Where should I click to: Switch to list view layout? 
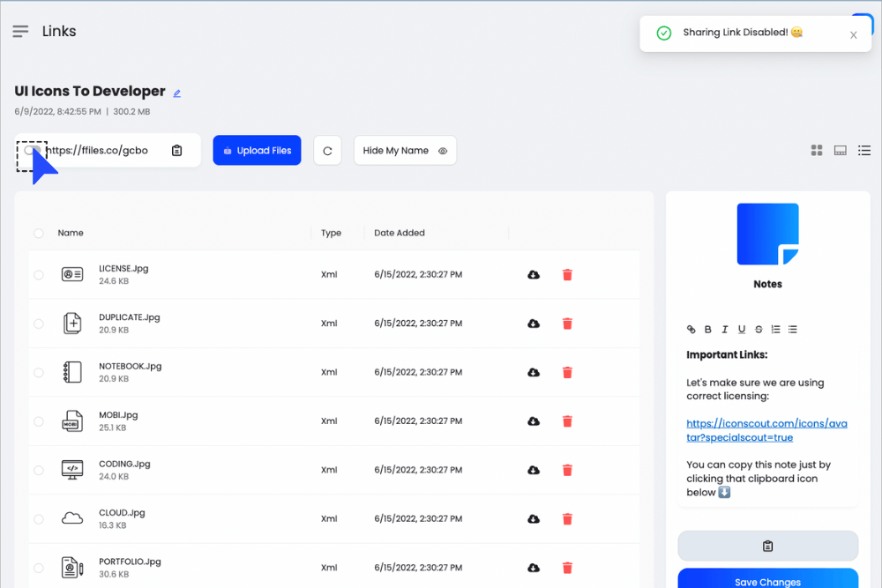[864, 150]
